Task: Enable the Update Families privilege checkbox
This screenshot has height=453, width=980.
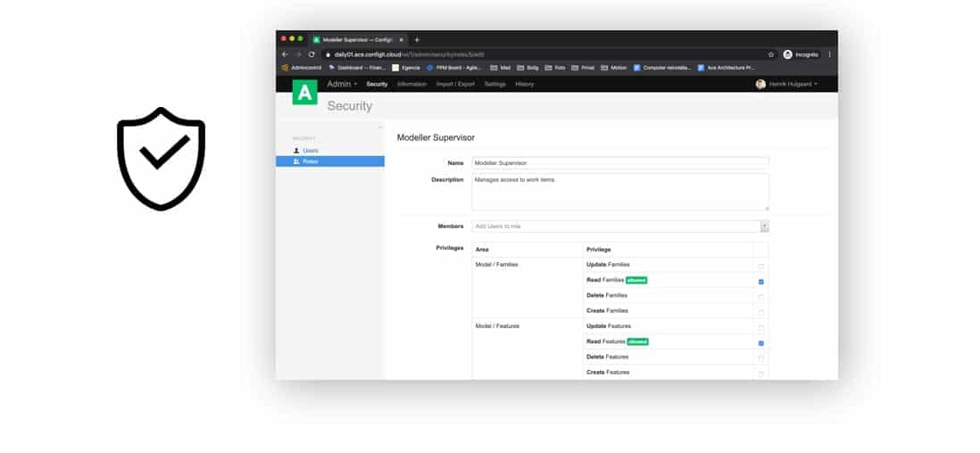Action: tap(760, 266)
